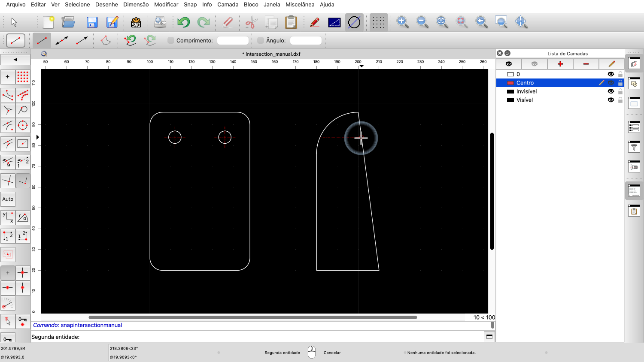Click the scissors Cut icon
The width and height of the screenshot is (644, 362).
tap(251, 22)
